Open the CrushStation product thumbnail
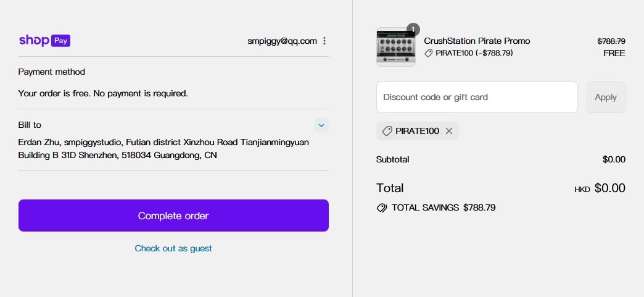This screenshot has height=297, width=644. (x=395, y=47)
